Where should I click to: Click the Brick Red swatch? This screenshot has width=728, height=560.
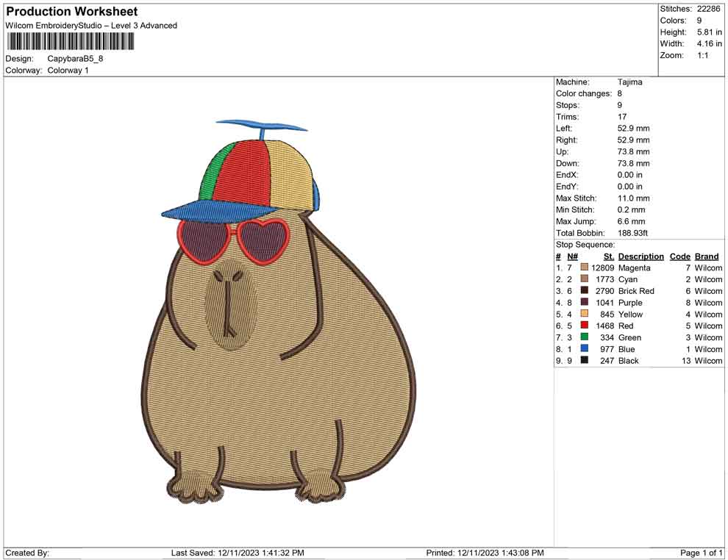click(x=585, y=291)
